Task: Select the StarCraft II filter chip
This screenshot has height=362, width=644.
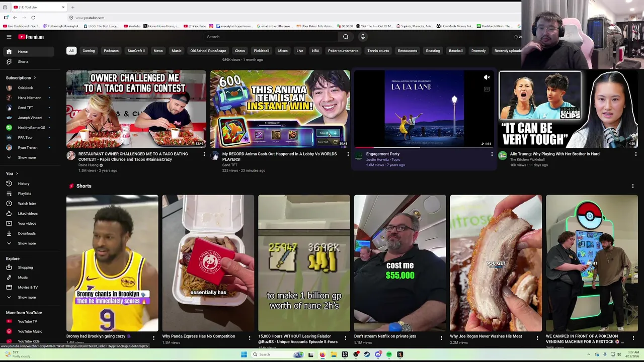Action: tap(136, 51)
